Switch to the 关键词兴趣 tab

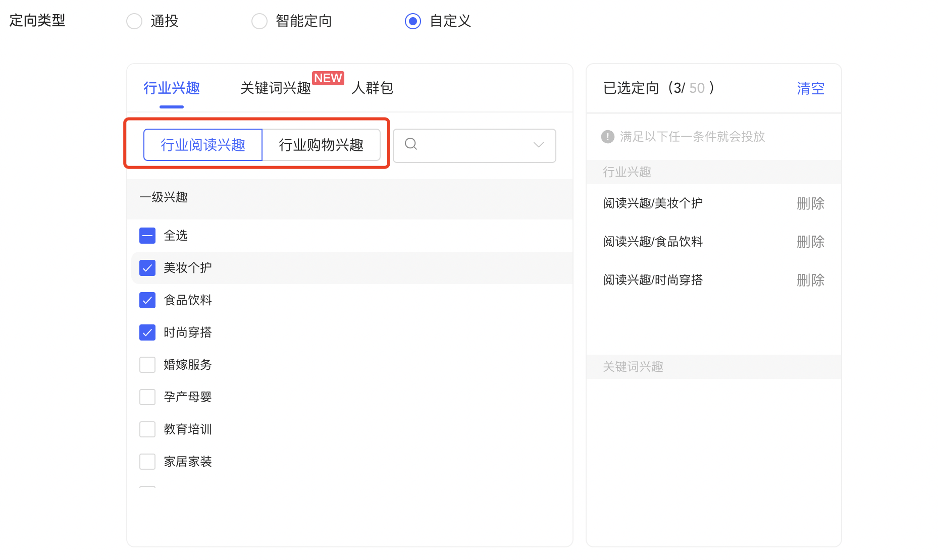click(275, 88)
